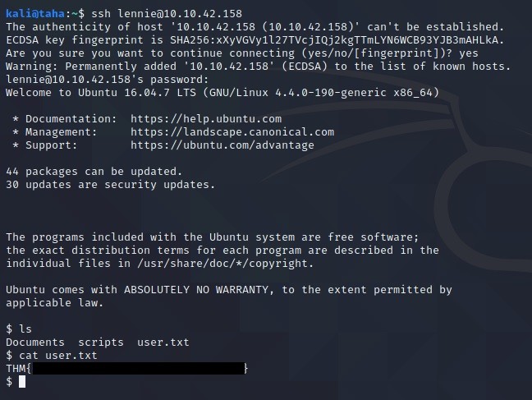Click the "44 packages can be updated" line
The width and height of the screenshot is (532, 400).
pyautogui.click(x=94, y=172)
